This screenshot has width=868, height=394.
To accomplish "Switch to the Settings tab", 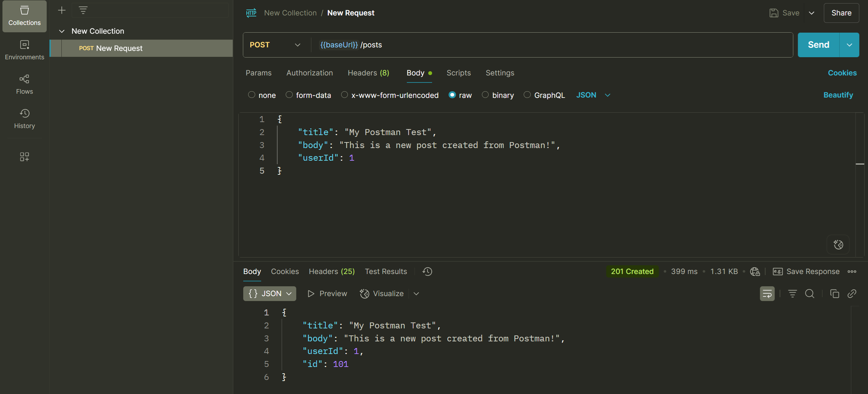I will (500, 73).
